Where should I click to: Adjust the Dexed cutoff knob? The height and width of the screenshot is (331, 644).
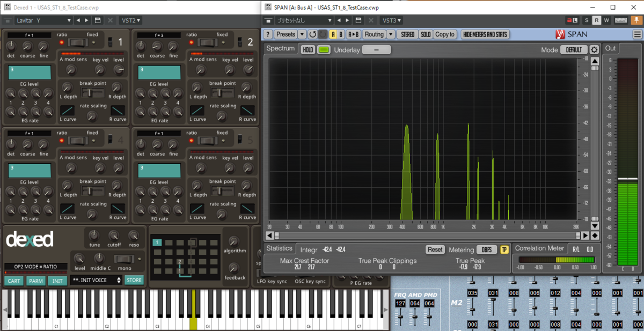point(114,236)
